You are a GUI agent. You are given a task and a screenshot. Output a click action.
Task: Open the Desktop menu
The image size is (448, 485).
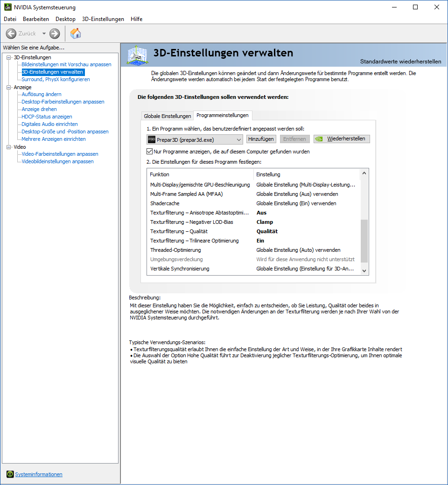point(65,19)
